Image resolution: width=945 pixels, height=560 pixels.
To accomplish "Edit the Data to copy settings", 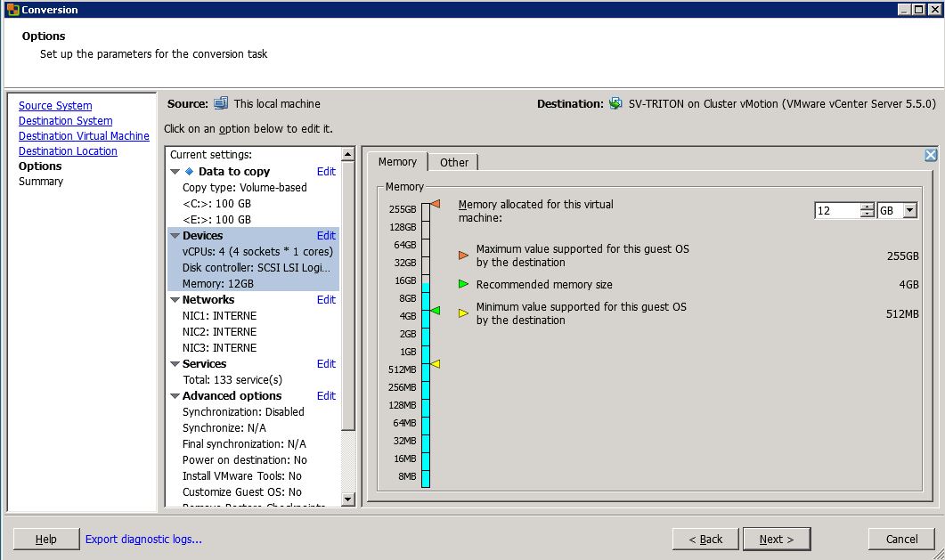I will (326, 172).
